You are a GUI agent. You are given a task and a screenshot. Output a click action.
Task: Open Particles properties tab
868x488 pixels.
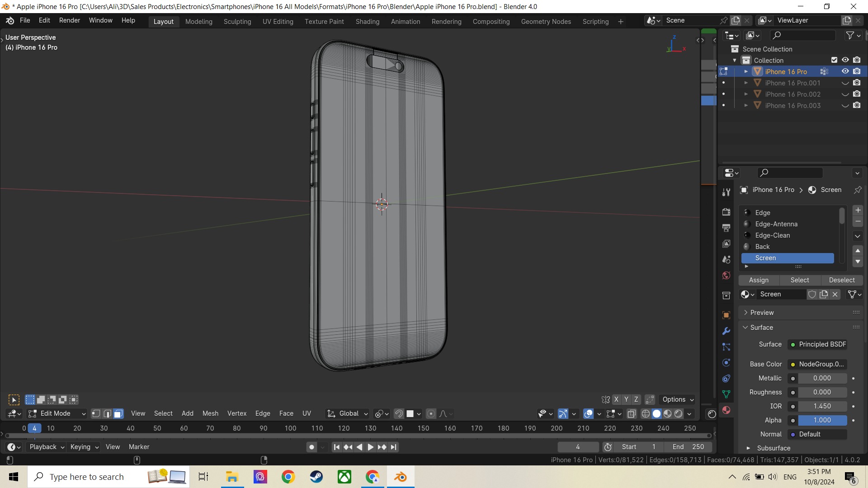pos(726,347)
